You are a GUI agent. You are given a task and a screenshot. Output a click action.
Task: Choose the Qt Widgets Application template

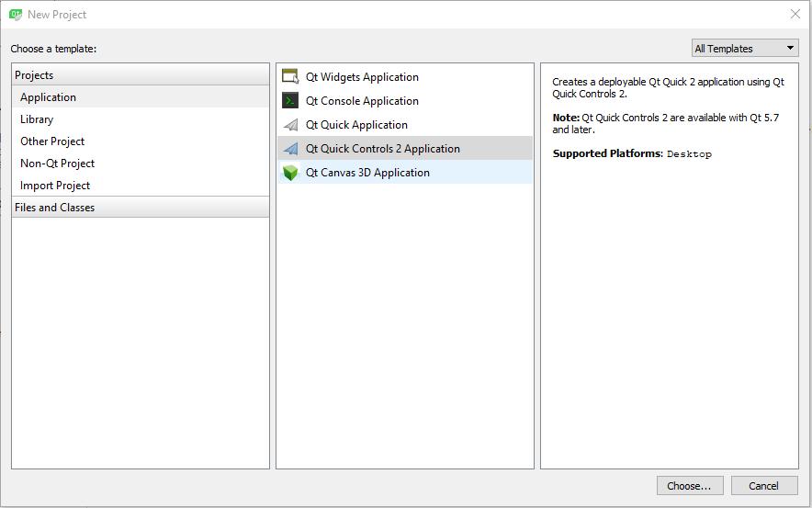[x=405, y=76]
